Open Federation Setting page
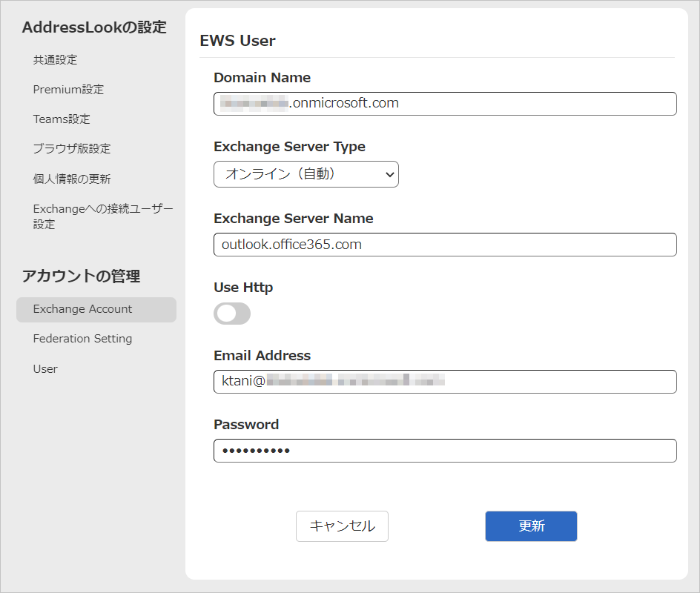 coord(82,339)
